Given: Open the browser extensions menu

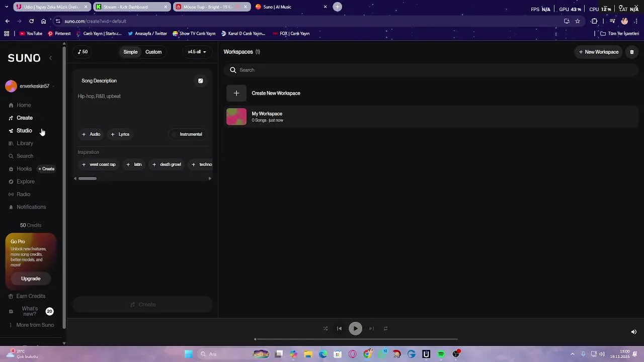Looking at the screenshot, I should [x=594, y=21].
